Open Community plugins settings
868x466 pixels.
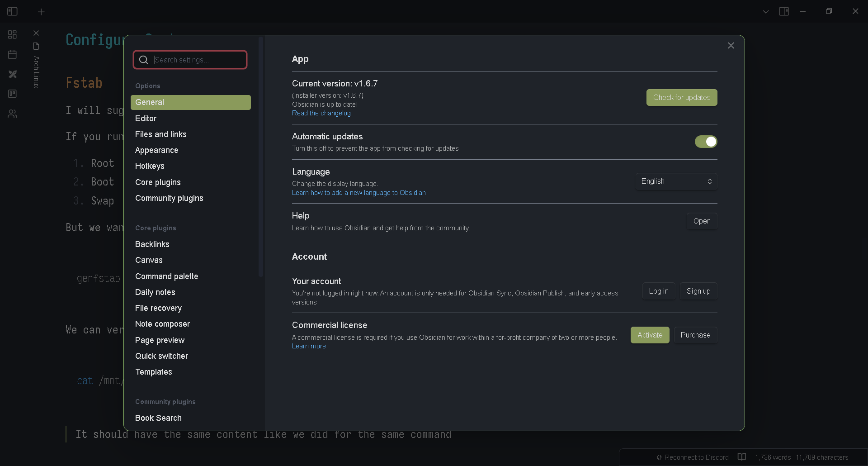191,198
